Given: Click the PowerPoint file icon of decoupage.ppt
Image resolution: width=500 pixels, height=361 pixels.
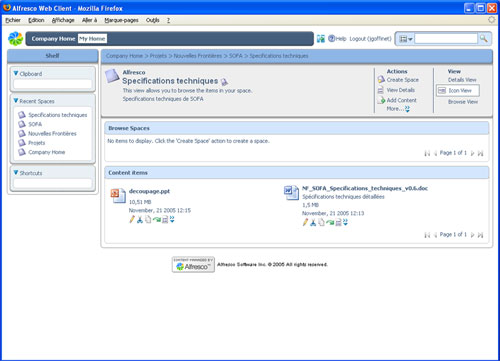Looking at the screenshot, I should [118, 195].
